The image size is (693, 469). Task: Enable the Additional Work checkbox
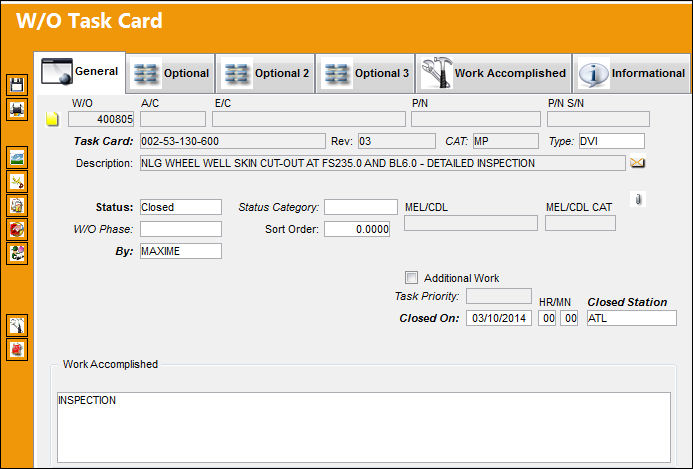(x=411, y=278)
